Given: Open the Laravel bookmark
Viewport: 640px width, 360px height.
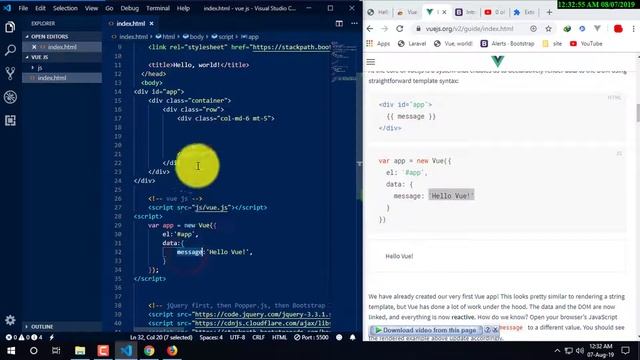Looking at the screenshot, I should 412,44.
